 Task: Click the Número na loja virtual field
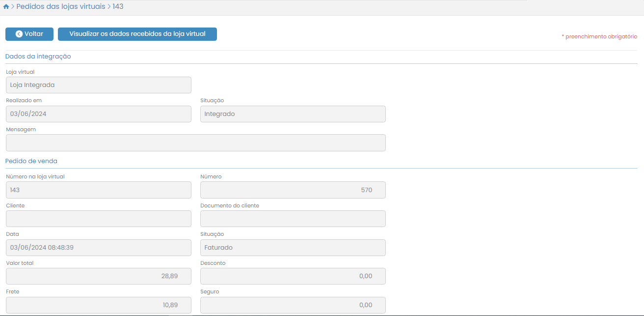coord(98,190)
